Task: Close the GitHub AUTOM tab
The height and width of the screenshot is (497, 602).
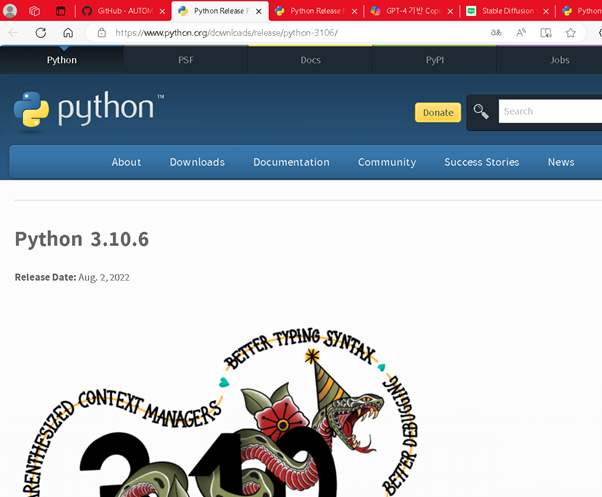Action: pos(162,11)
